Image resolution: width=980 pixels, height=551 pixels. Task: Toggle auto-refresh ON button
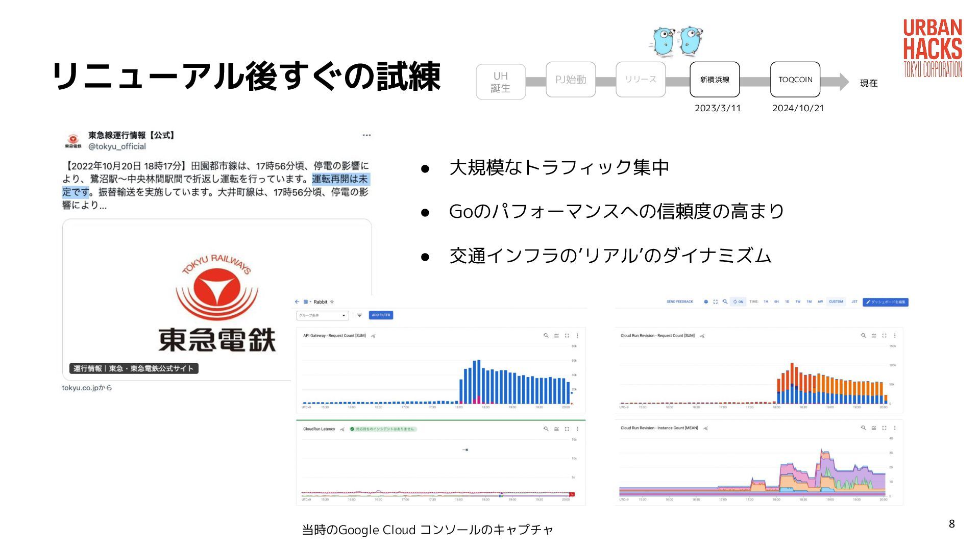tap(738, 302)
